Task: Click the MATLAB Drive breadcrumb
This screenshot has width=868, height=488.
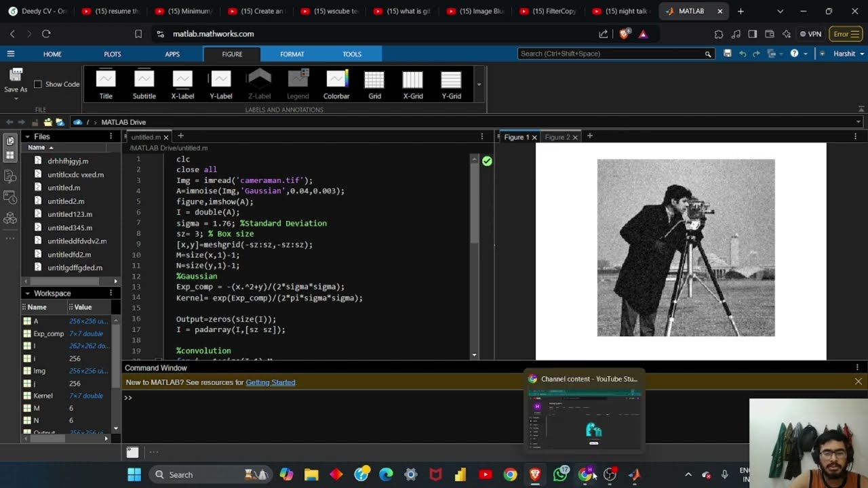Action: click(123, 122)
